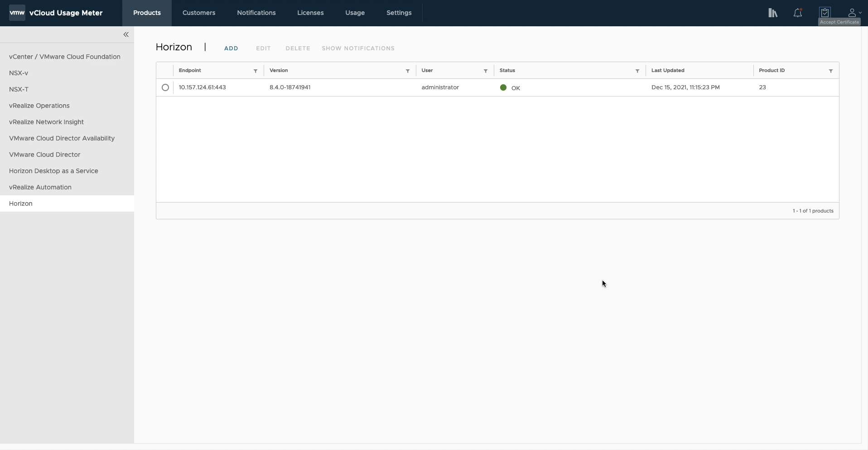Viewport: 868px width, 450px height.
Task: Filter the Status column
Action: (637, 71)
